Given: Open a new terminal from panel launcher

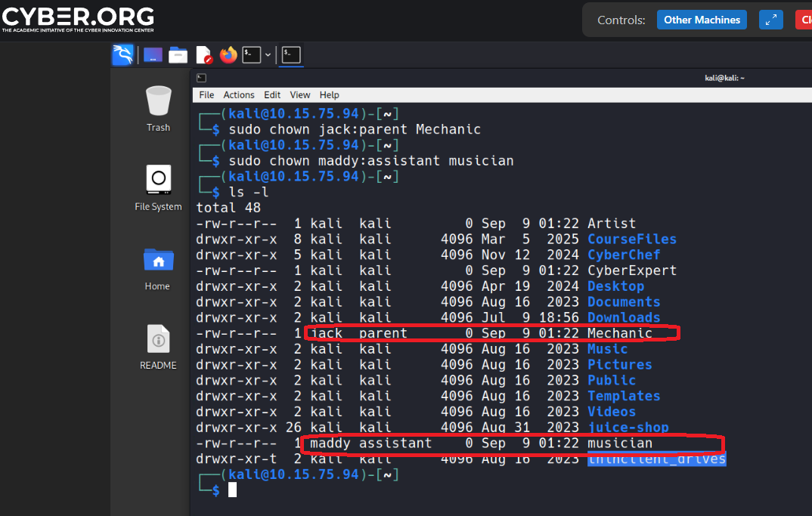Looking at the screenshot, I should point(251,55).
